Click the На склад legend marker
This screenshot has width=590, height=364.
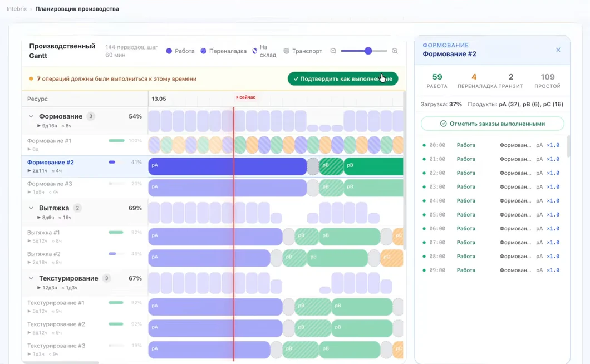[x=255, y=51]
